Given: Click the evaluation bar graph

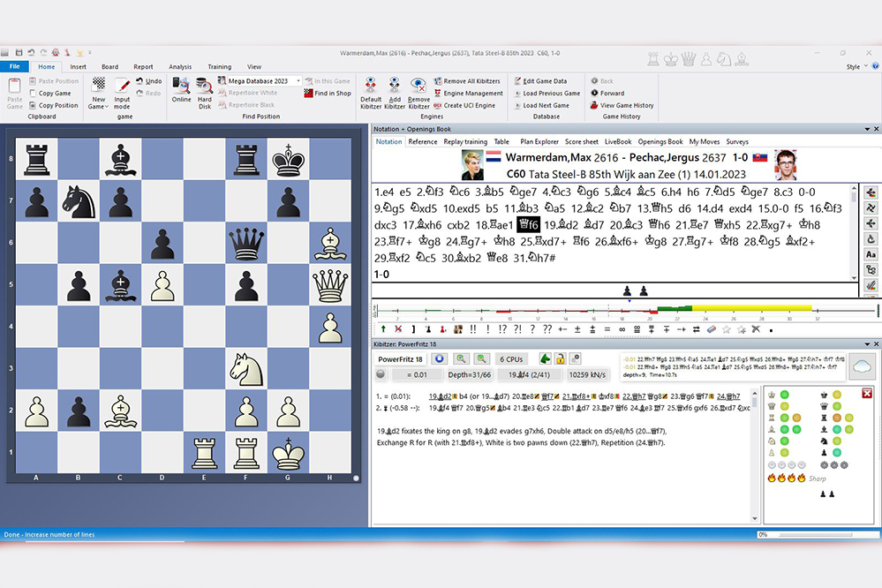Looking at the screenshot, I should pyautogui.click(x=618, y=310).
